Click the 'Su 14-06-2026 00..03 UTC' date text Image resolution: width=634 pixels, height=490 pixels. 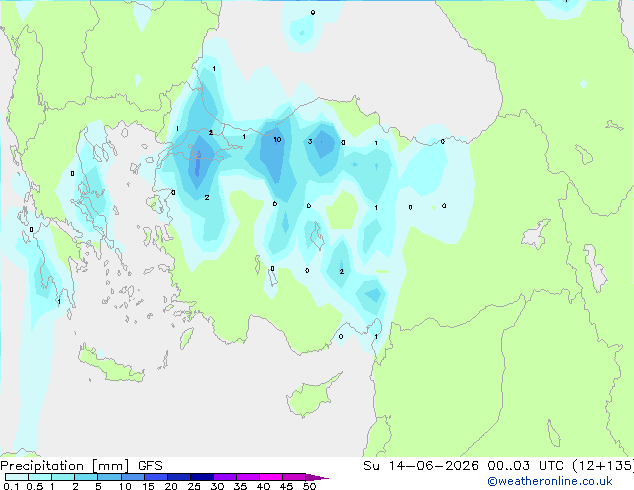click(x=463, y=466)
